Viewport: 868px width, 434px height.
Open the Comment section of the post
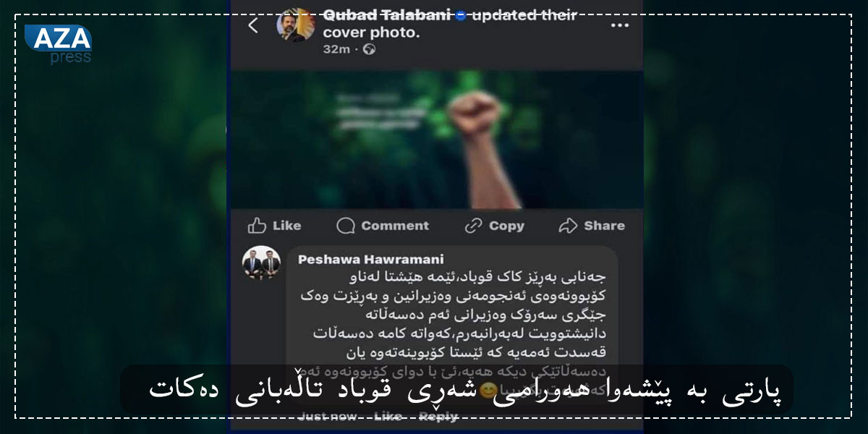tap(383, 226)
